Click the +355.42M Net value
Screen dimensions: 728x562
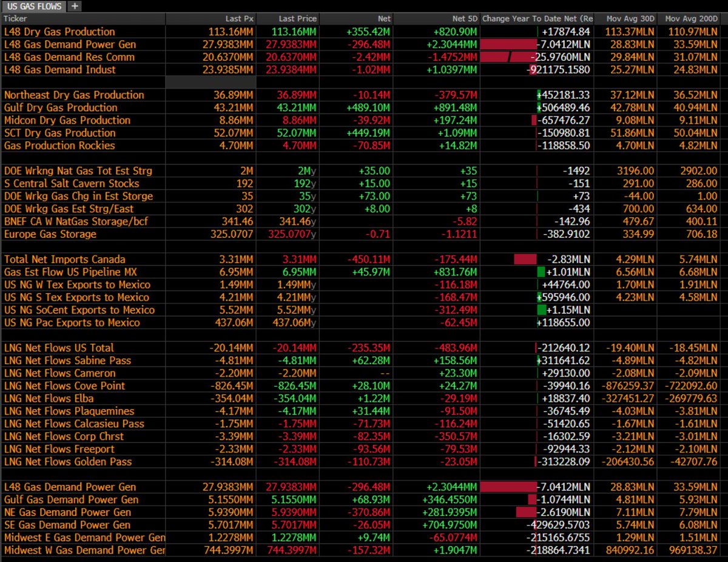tap(368, 32)
